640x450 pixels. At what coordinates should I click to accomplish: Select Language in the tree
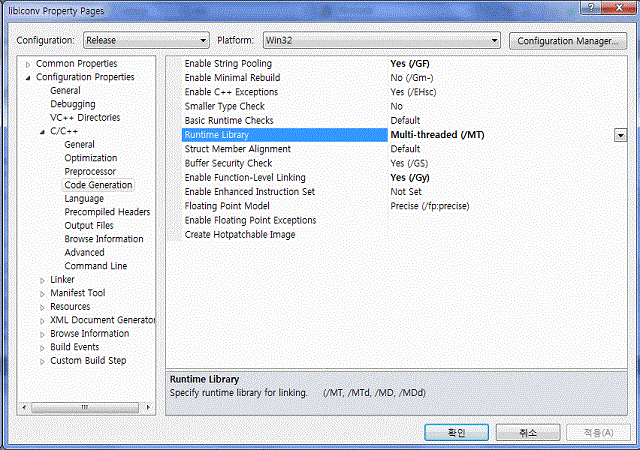[x=84, y=198]
